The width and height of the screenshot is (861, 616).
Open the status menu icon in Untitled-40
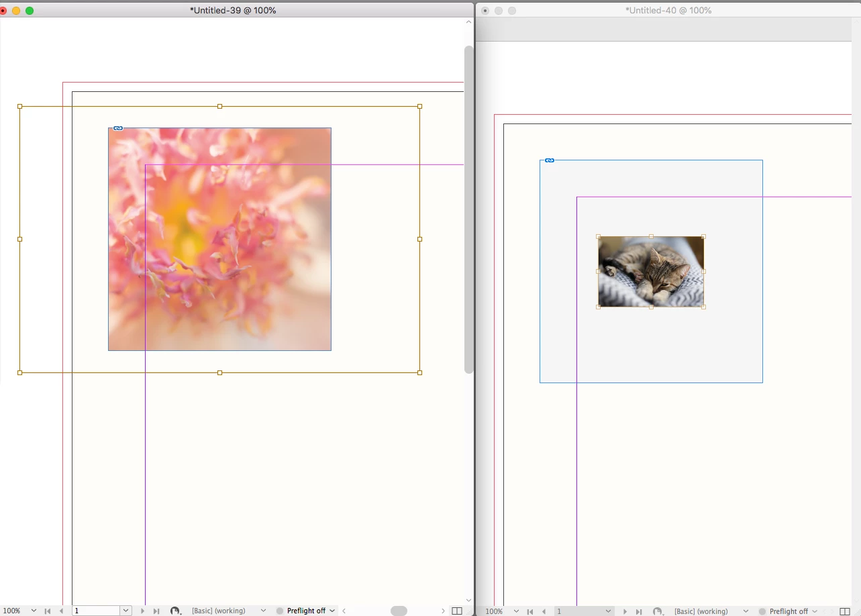click(x=658, y=611)
